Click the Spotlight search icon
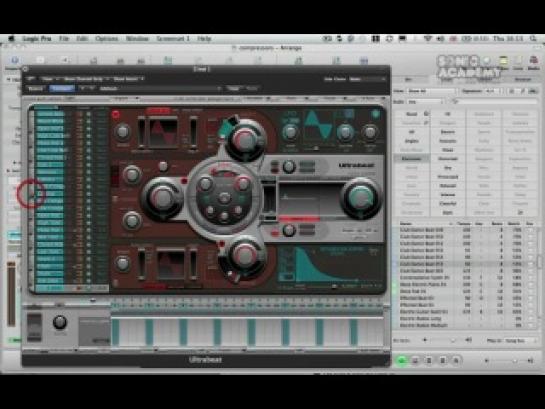Image resolution: width=545 pixels, height=409 pixels. click(533, 39)
